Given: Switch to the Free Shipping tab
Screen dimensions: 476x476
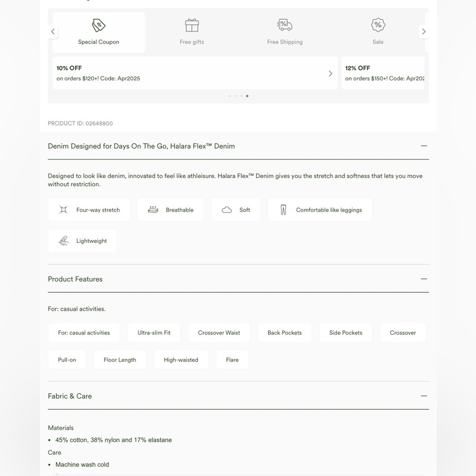Looking at the screenshot, I should tap(285, 32).
